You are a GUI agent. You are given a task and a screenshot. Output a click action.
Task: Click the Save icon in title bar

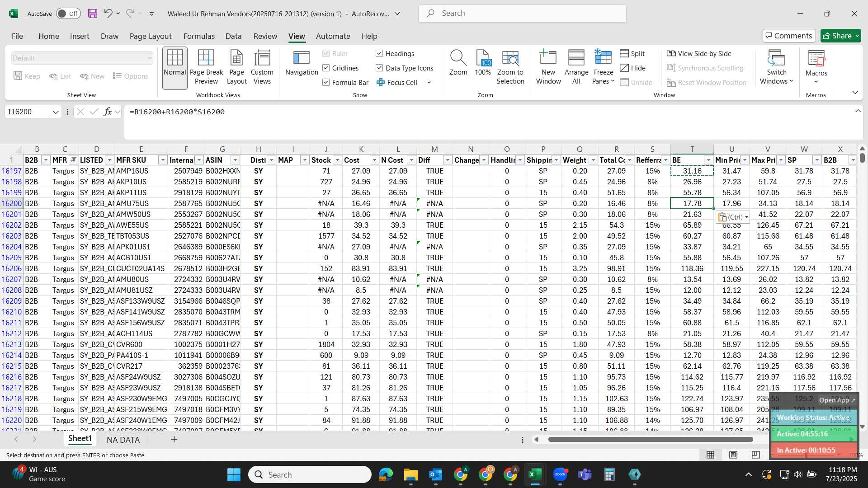pos(93,14)
